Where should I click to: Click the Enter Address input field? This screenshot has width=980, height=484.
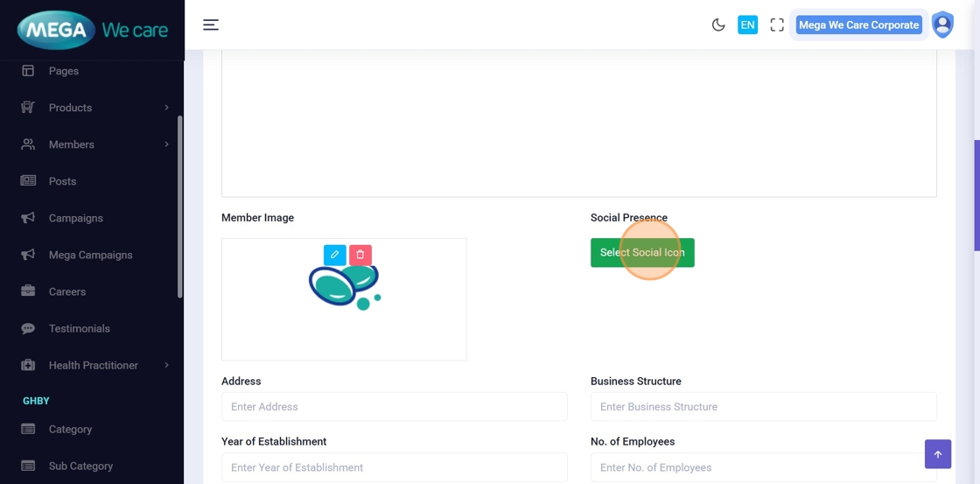[x=394, y=407]
